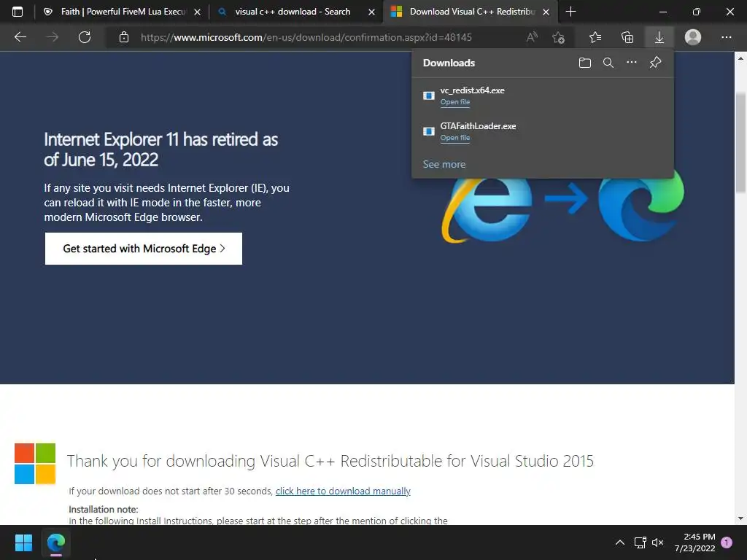
Task: Add this page to favorites
Action: 558,37
